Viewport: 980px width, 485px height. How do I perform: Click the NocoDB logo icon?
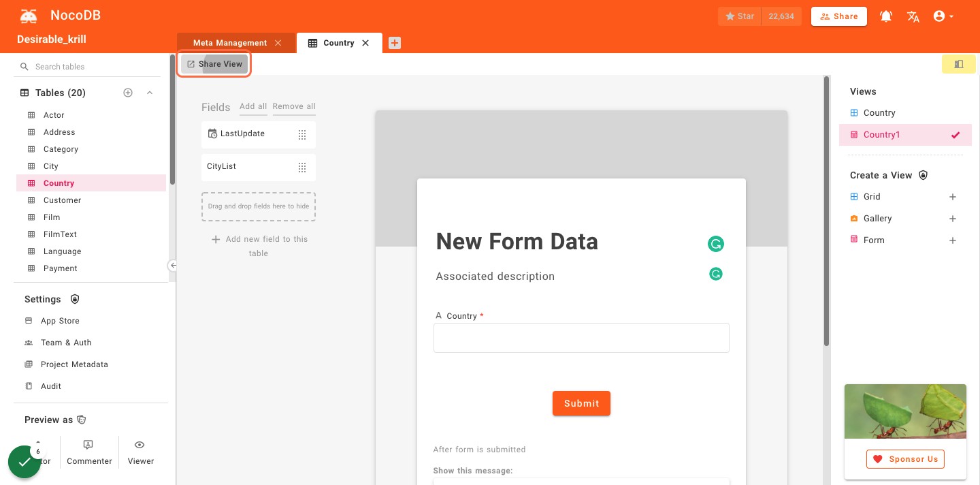29,16
